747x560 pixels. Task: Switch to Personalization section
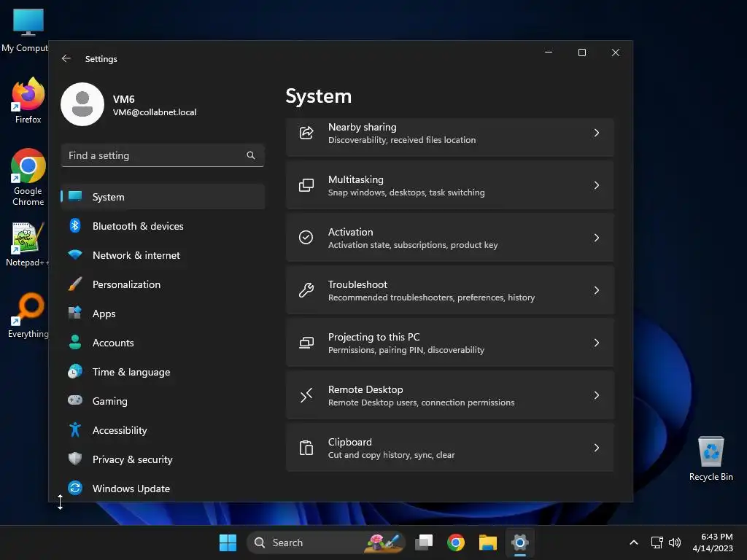tap(163, 284)
